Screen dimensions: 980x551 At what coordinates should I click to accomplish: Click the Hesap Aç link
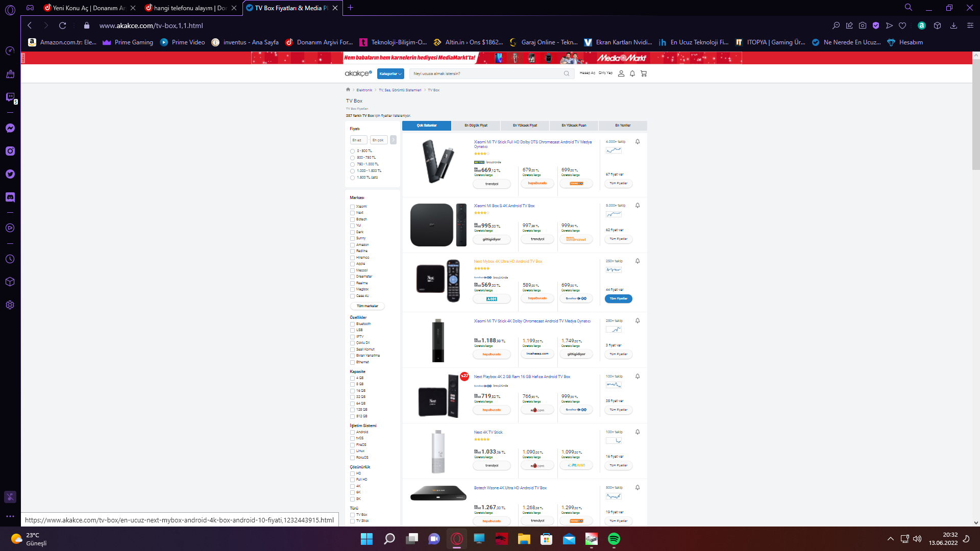pos(587,73)
